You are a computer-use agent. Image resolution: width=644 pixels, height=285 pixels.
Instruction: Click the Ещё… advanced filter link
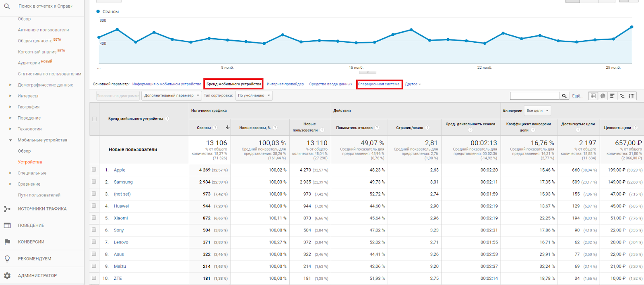(x=578, y=96)
